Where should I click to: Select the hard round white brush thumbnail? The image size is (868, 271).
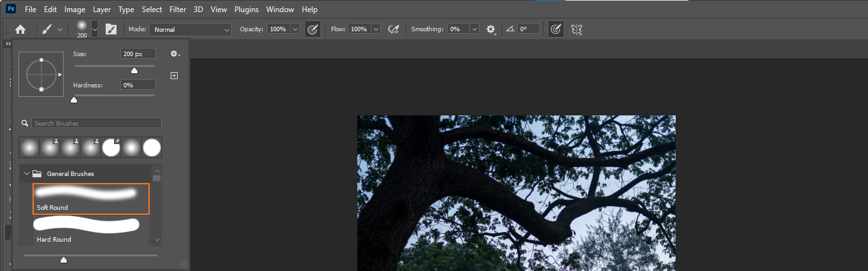click(152, 148)
